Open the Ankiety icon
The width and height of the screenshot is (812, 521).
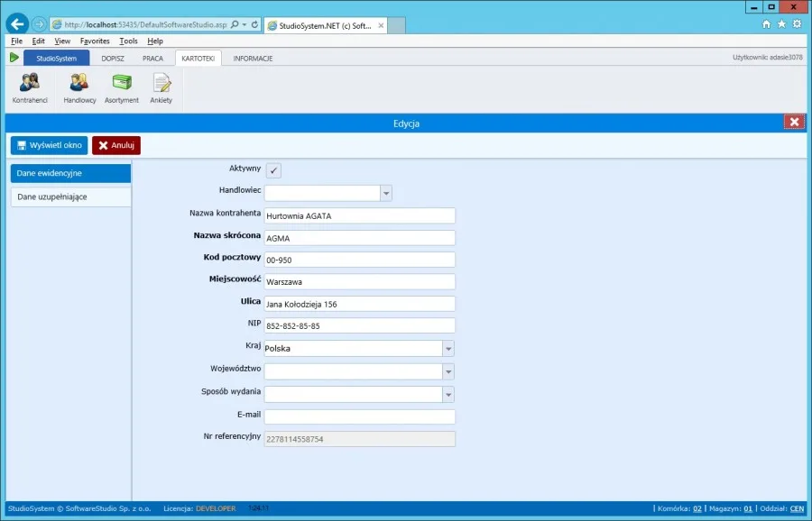coord(161,88)
